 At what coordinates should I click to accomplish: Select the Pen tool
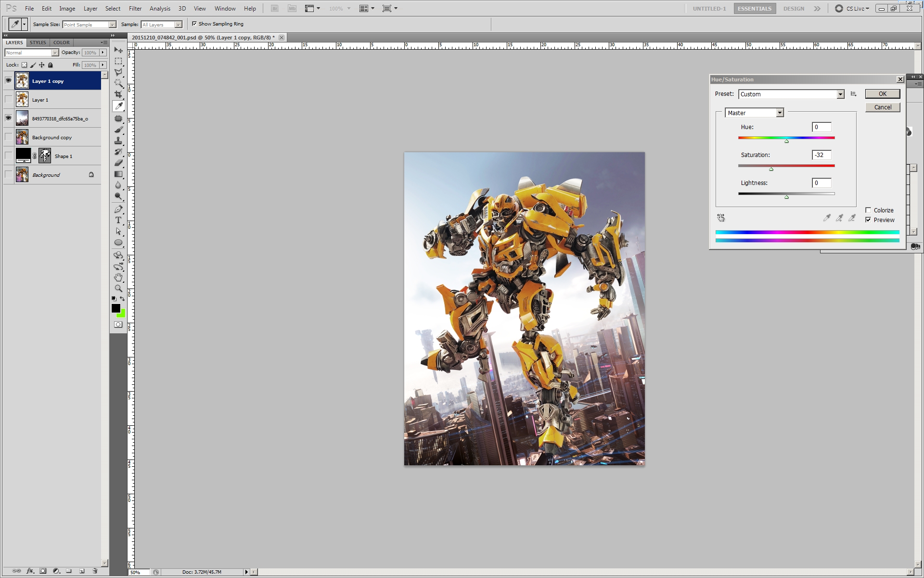118,209
